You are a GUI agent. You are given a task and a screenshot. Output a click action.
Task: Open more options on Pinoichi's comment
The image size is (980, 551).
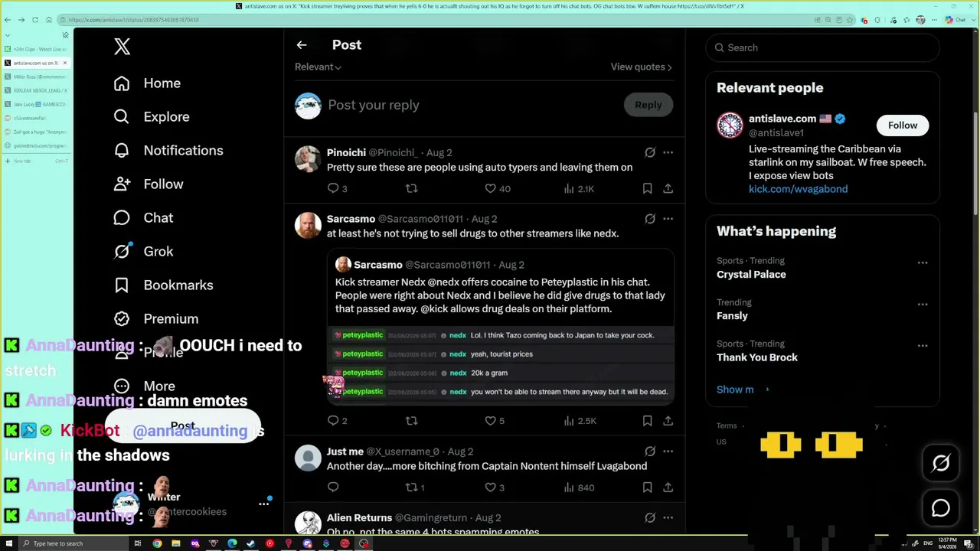(668, 152)
